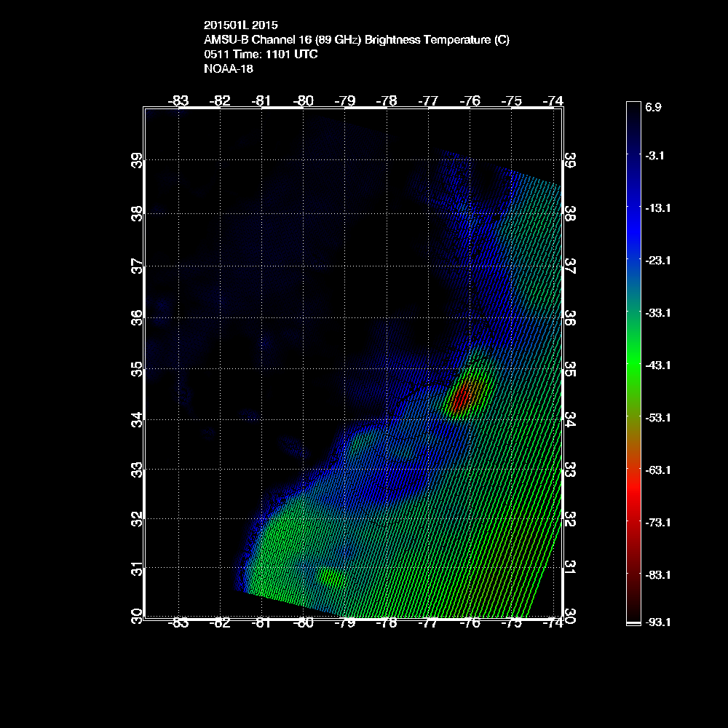Image resolution: width=728 pixels, height=728 pixels.
Task: Click the 30 latitude label on right axis
Action: [x=571, y=615]
